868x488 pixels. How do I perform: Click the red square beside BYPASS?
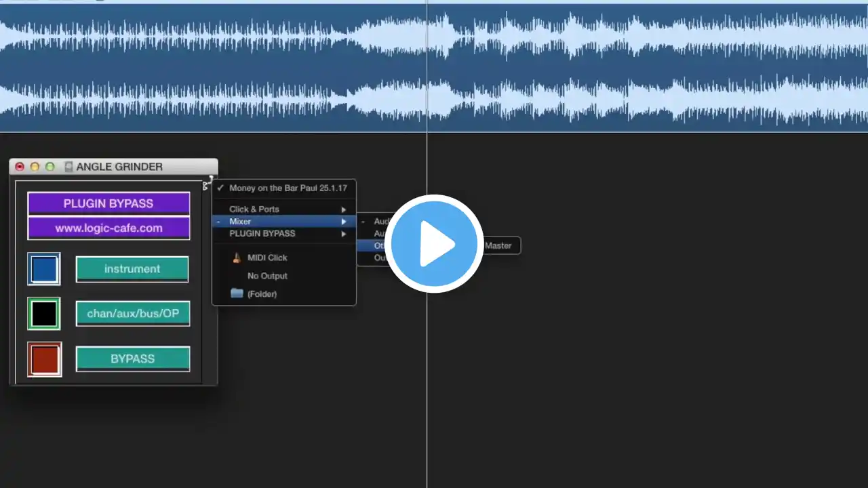(x=44, y=359)
